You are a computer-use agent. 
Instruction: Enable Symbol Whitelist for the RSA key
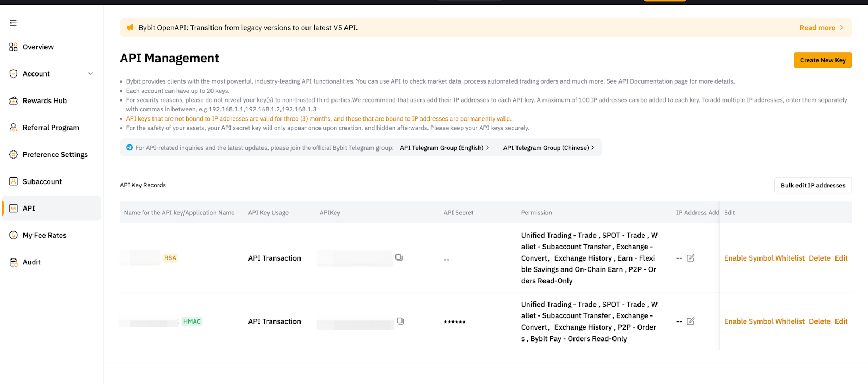pyautogui.click(x=764, y=258)
